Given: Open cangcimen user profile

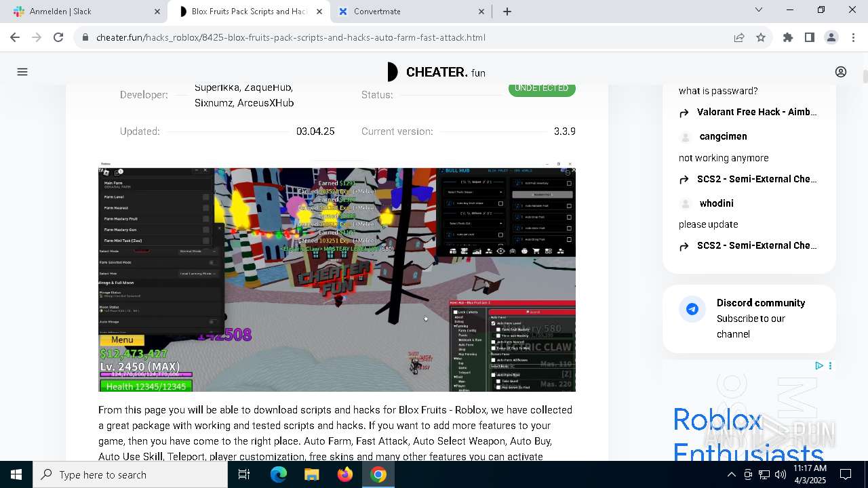Looking at the screenshot, I should [723, 137].
